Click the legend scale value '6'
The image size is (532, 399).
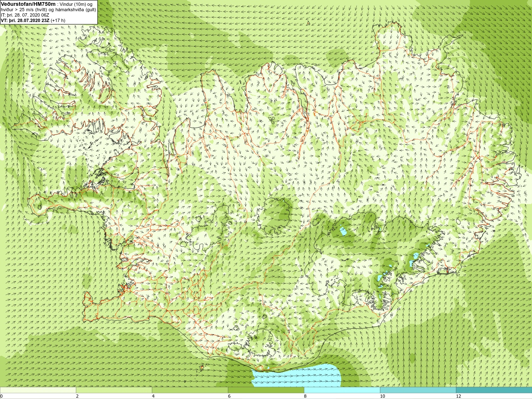(x=229, y=396)
